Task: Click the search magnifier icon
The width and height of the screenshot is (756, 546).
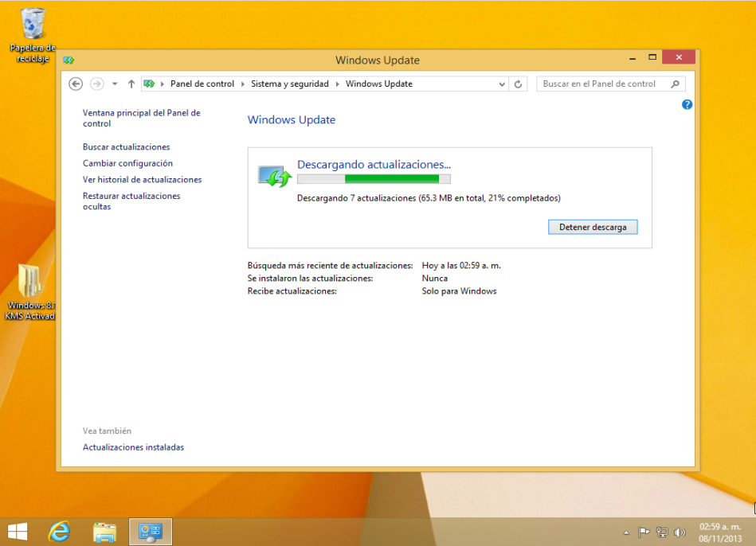Action: (x=675, y=84)
